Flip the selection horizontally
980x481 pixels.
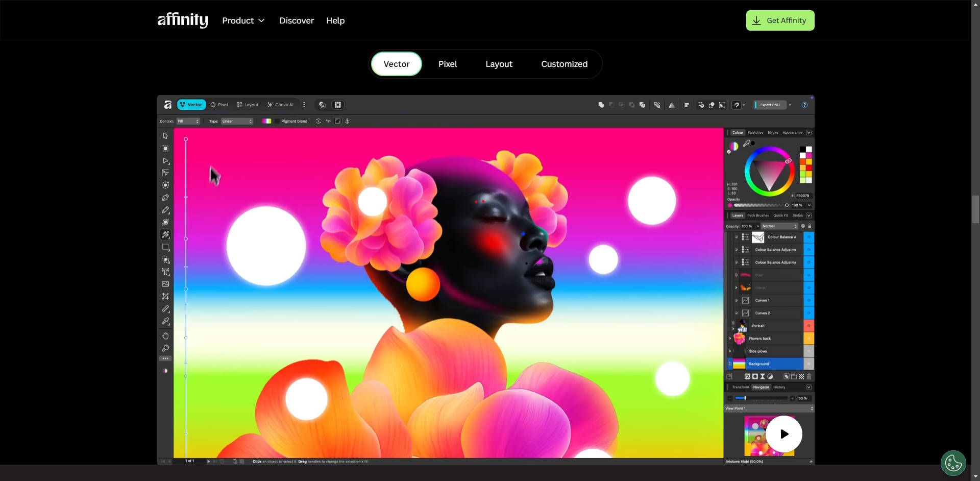671,105
